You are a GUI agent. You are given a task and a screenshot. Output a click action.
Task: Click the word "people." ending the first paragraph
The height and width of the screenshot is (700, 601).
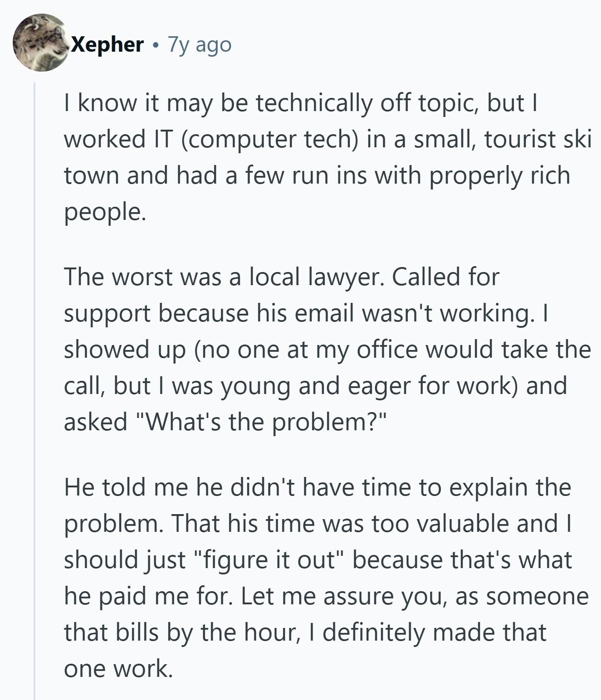tap(105, 212)
